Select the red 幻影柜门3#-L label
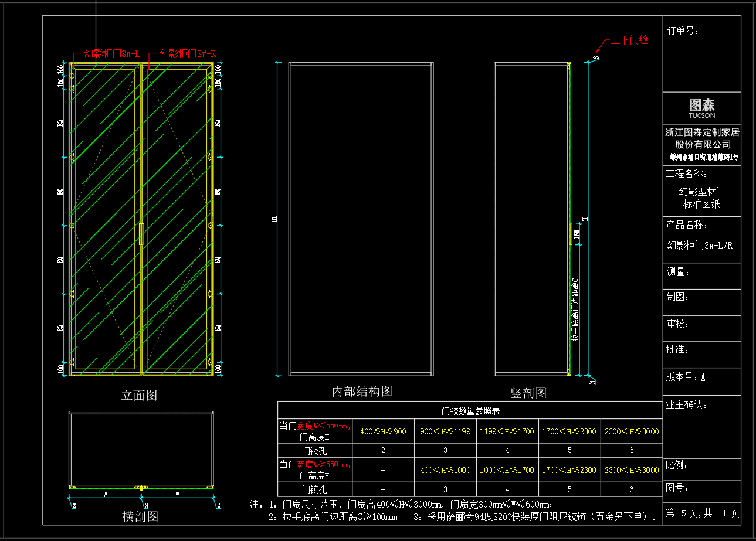756x541 pixels. [111, 54]
